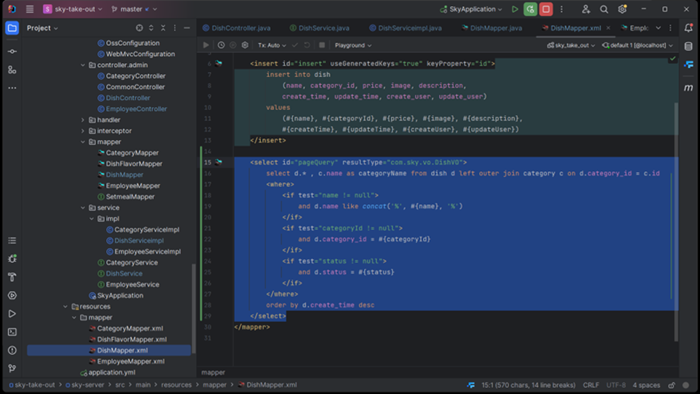Screen dimensions: 700x394
Task: Open SkyApplication run configuration dropdown
Action: [471, 9]
